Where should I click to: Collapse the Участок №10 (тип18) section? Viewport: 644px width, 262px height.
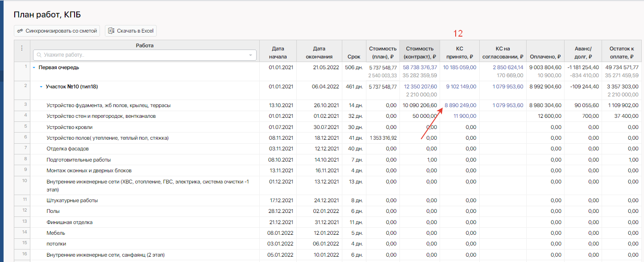[x=41, y=87]
